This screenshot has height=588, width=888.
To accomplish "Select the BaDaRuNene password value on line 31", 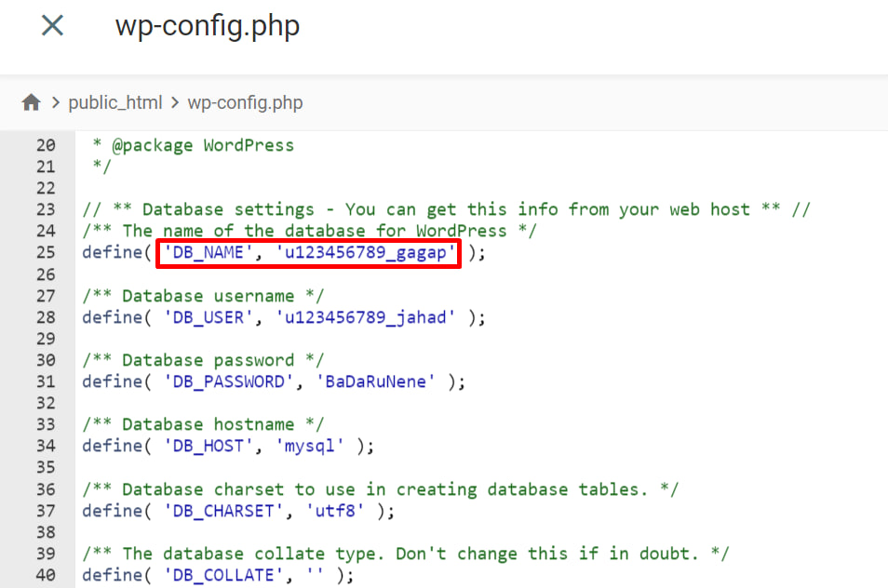I will (x=374, y=381).
